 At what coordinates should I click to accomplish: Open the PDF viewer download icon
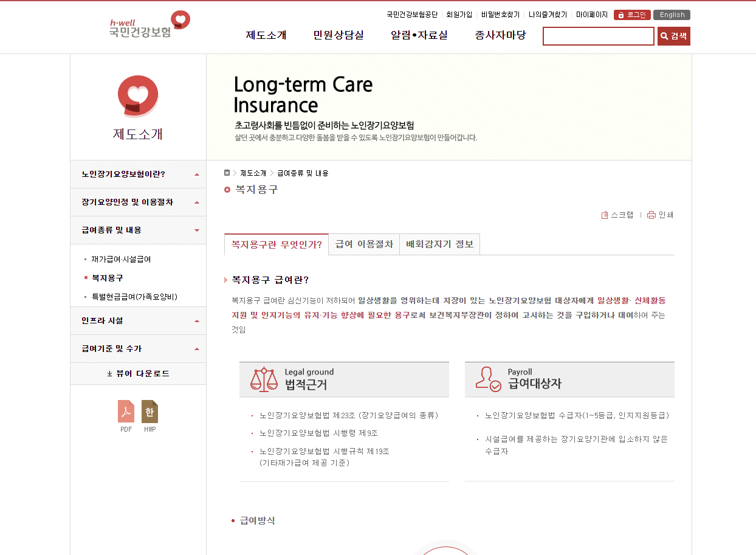point(126,412)
